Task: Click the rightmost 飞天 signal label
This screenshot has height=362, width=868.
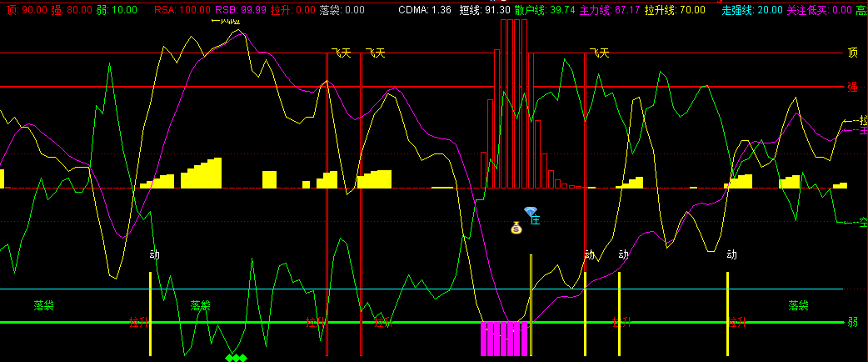Action: tap(599, 53)
